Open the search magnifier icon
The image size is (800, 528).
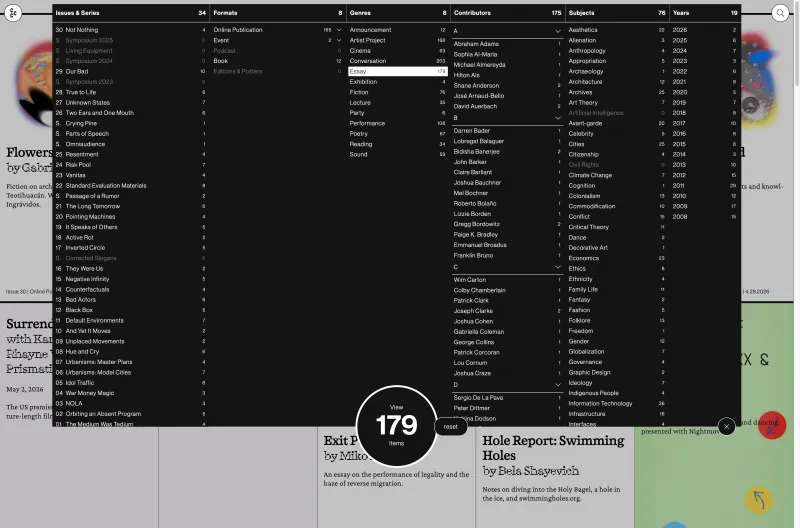(780, 13)
